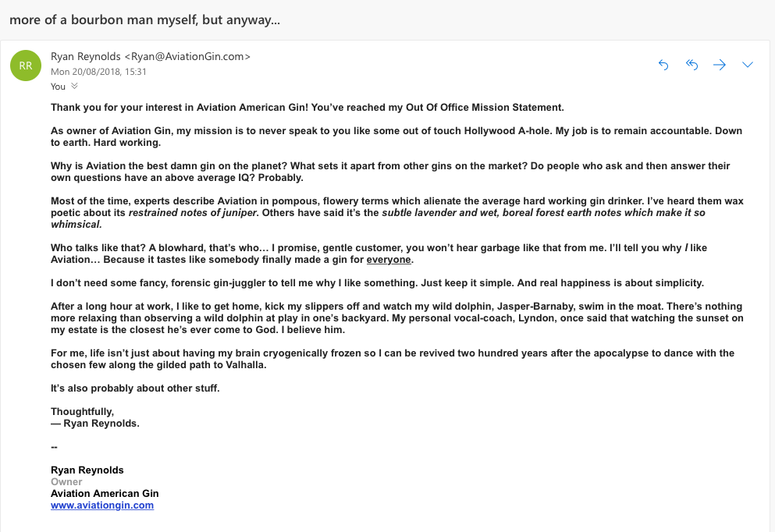Click the "You" recipient label

tap(59, 87)
